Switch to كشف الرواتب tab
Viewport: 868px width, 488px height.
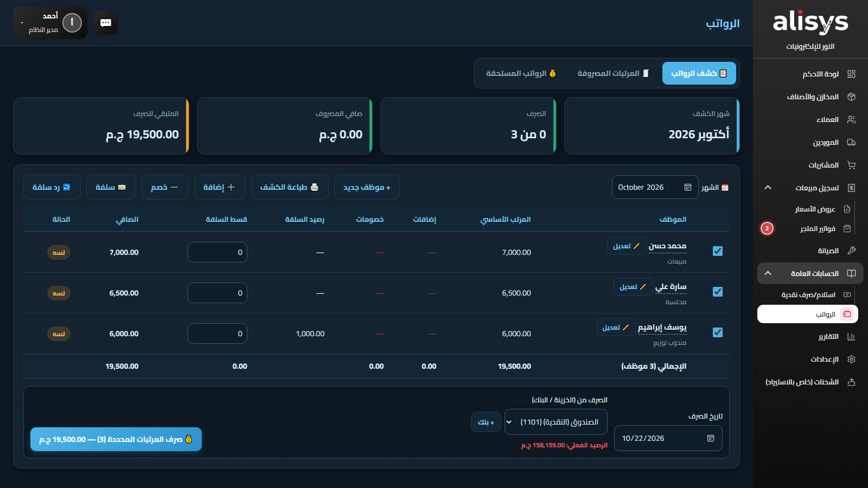click(699, 73)
